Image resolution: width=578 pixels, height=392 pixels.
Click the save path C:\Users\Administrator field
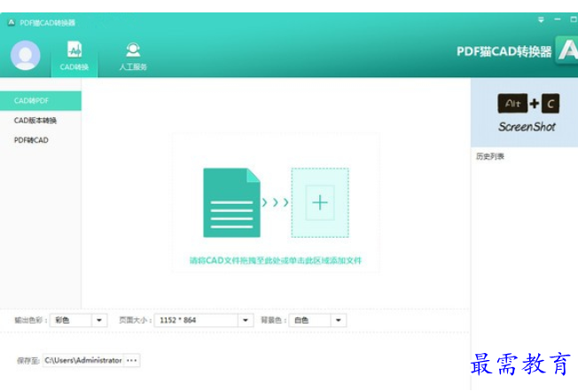pos(83,360)
